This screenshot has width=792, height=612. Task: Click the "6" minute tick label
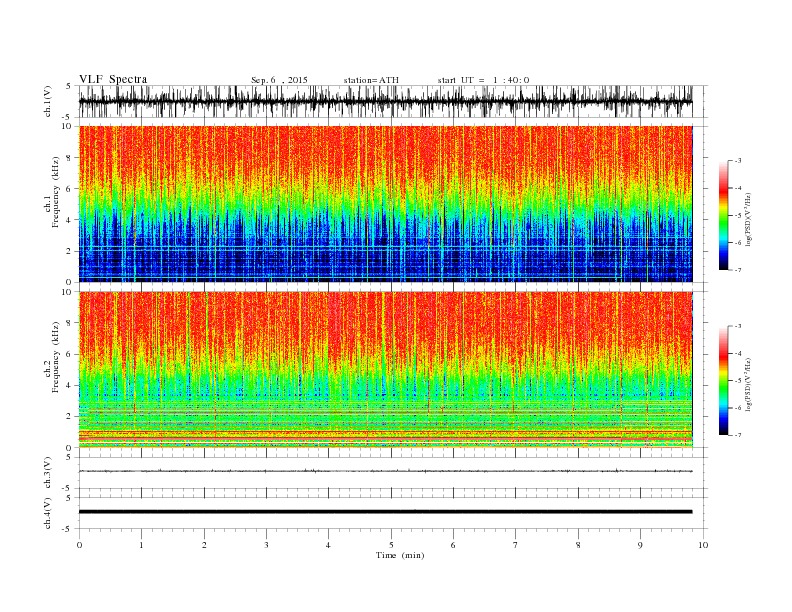tap(454, 545)
